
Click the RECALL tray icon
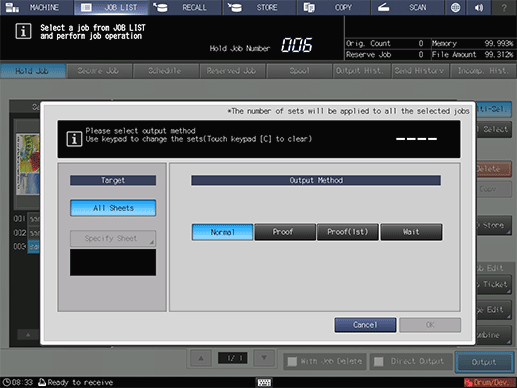click(x=160, y=7)
